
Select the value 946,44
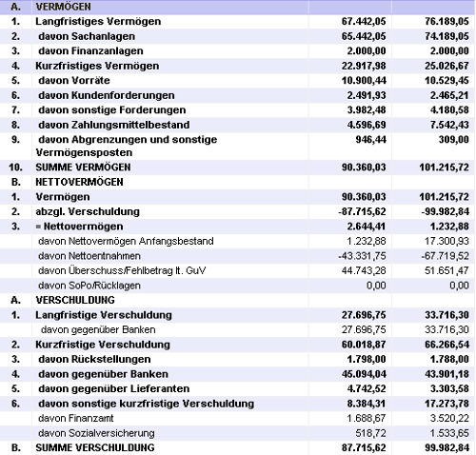point(370,139)
